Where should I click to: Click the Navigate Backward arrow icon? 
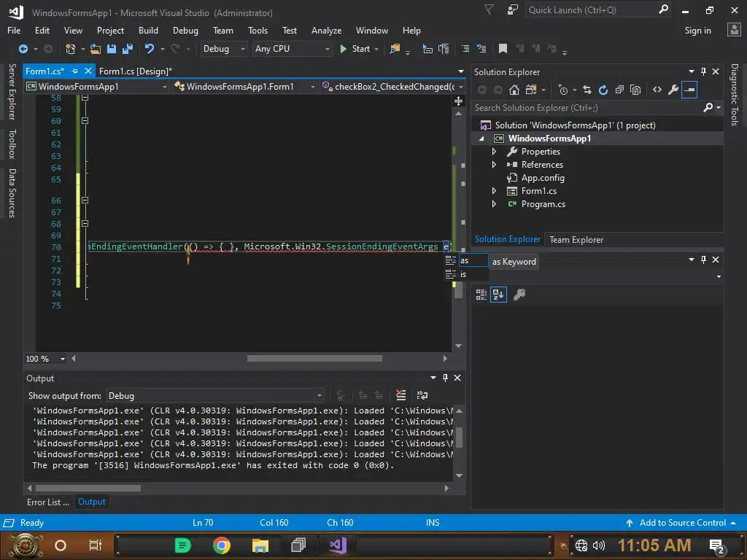pos(23,49)
